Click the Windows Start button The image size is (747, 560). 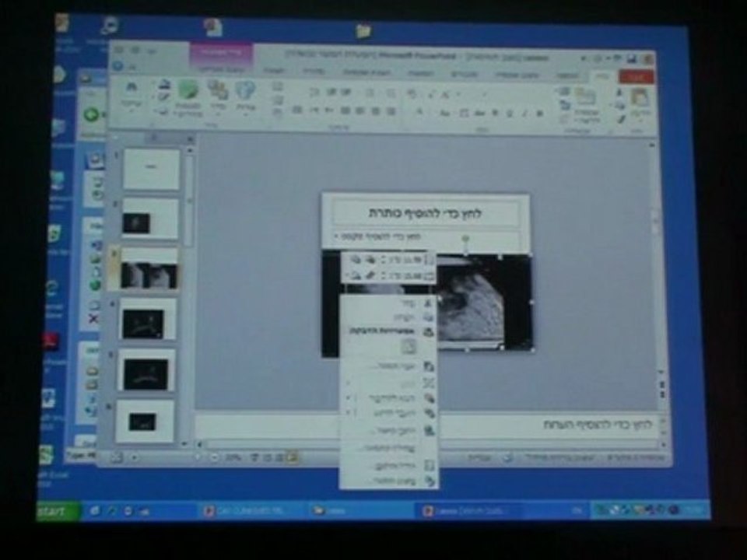[x=58, y=512]
